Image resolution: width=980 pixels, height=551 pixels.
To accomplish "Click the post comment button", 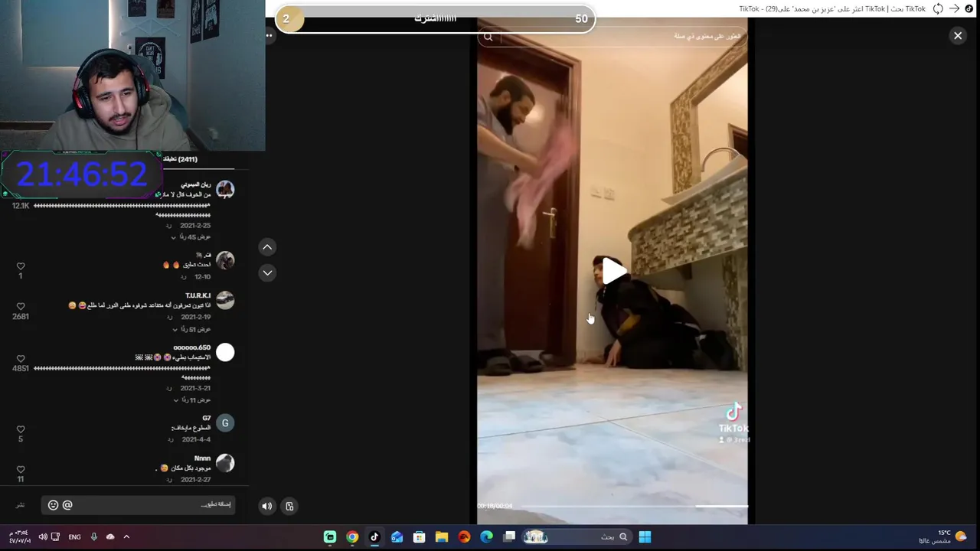I will point(21,505).
